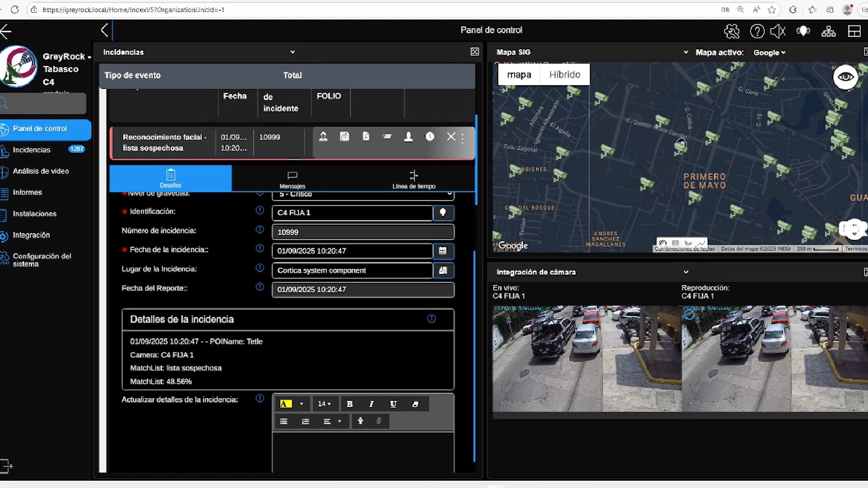The height and width of the screenshot is (488, 868).
Task: Open the help question mark icon
Action: tap(757, 31)
